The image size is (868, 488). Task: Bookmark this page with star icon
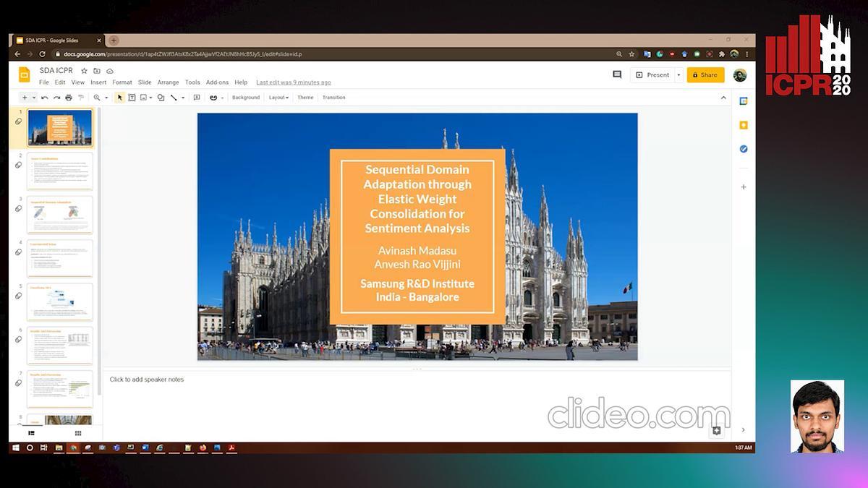pos(631,54)
